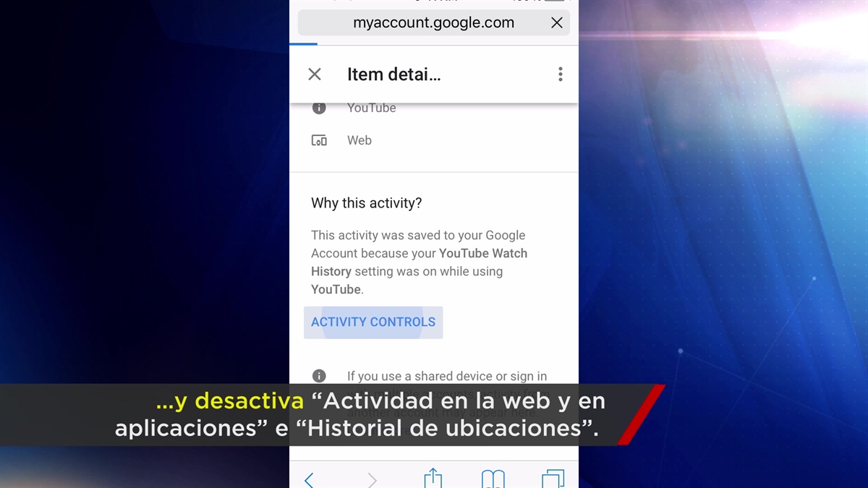Select the Web label in item details
This screenshot has width=868, height=488.
click(x=359, y=140)
